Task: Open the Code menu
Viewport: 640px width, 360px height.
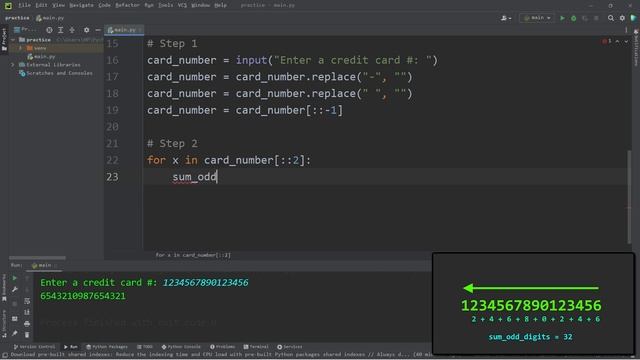Action: (104, 5)
